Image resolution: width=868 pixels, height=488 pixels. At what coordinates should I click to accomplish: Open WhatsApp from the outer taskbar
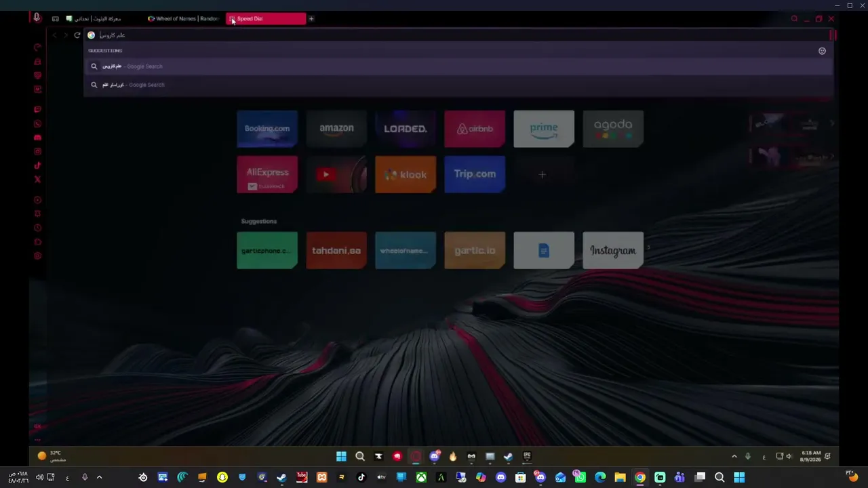(x=580, y=477)
